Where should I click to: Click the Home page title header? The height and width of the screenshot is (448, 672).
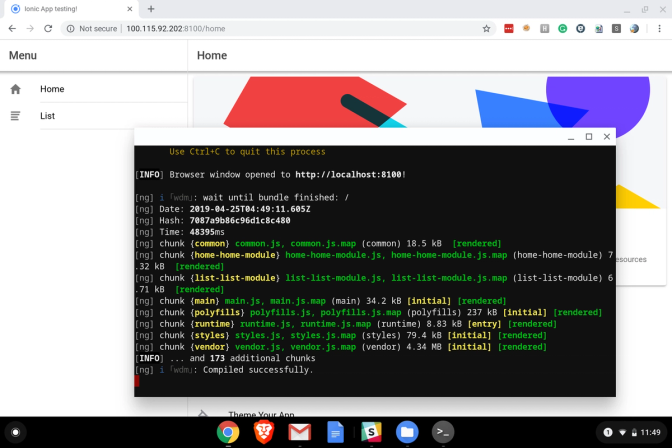212,56
